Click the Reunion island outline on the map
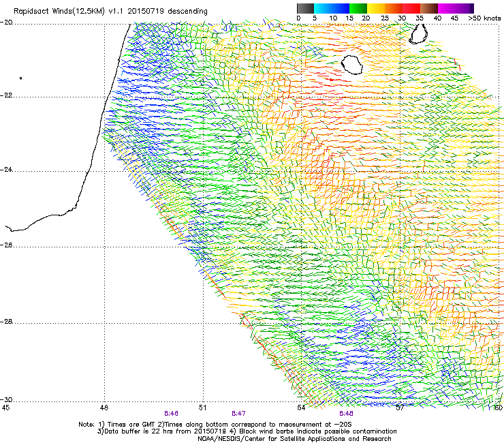Image resolution: width=504 pixels, height=443 pixels. 352,65
